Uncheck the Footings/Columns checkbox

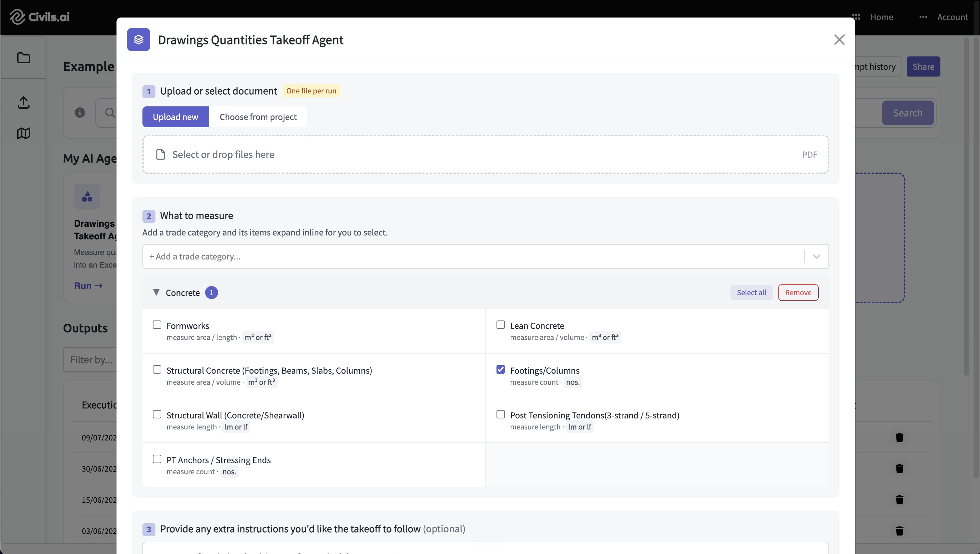500,369
